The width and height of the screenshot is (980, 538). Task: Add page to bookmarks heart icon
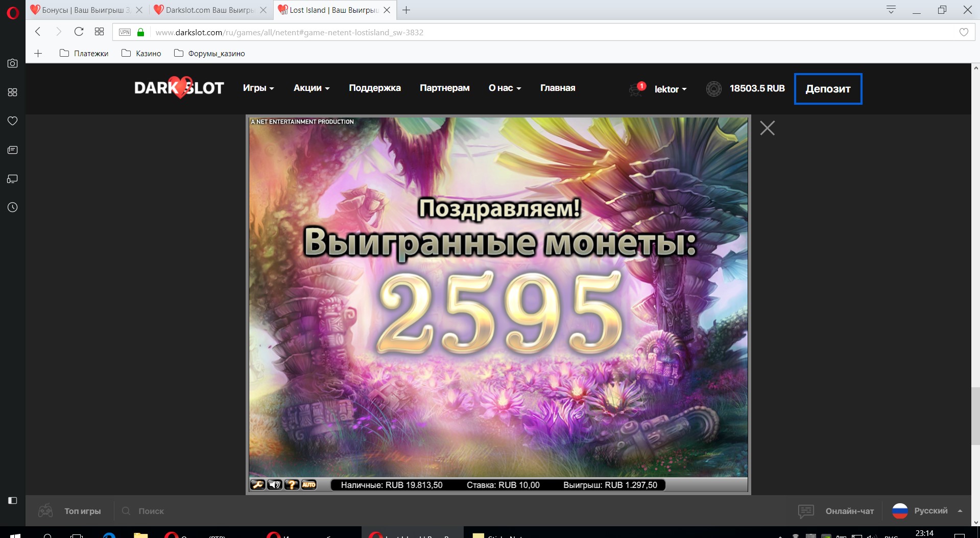click(964, 32)
